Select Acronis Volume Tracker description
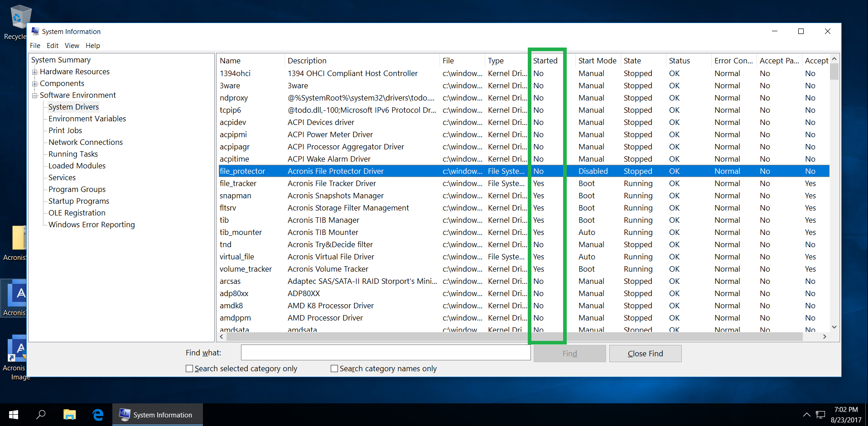The image size is (868, 426). tap(328, 269)
